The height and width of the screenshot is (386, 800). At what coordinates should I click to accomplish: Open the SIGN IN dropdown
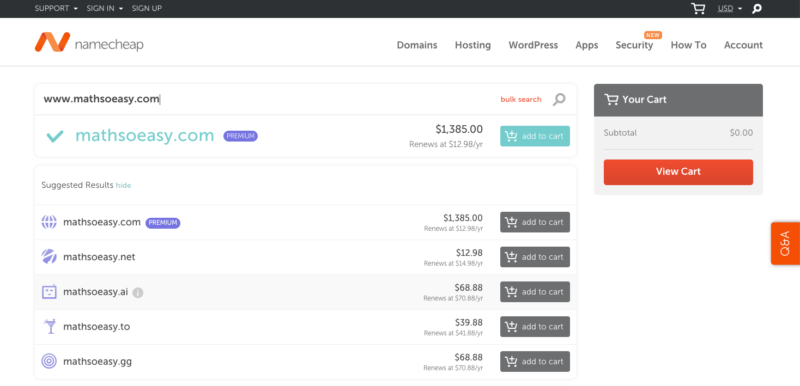pyautogui.click(x=105, y=9)
